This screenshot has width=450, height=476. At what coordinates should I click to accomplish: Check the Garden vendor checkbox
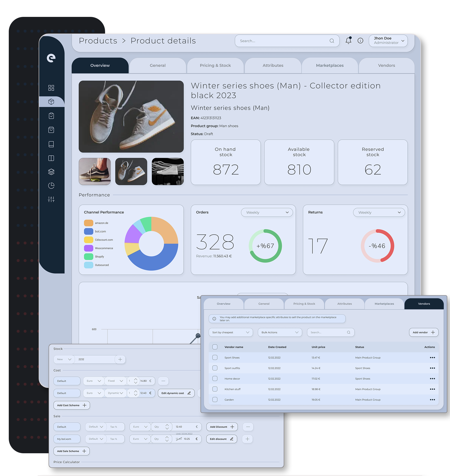[x=215, y=400]
